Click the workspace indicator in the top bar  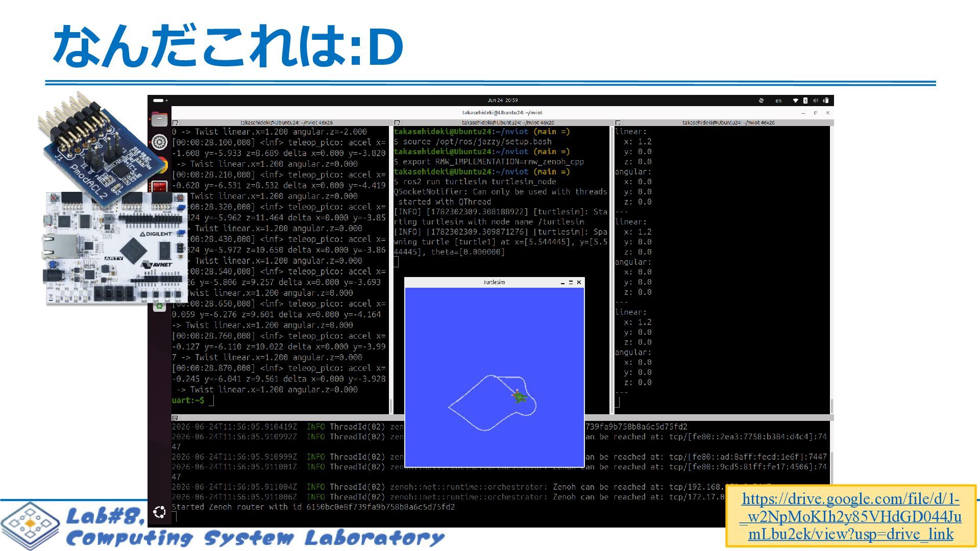(160, 101)
